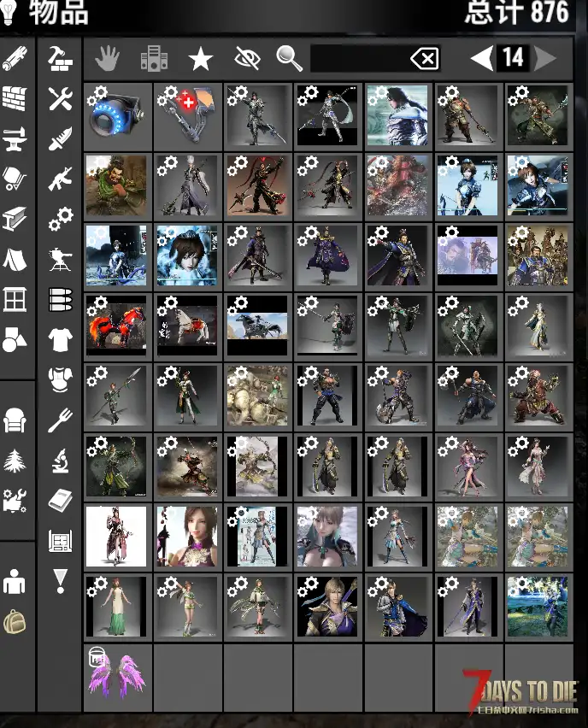
Task: Open the backpack category icon
Action: click(x=15, y=622)
